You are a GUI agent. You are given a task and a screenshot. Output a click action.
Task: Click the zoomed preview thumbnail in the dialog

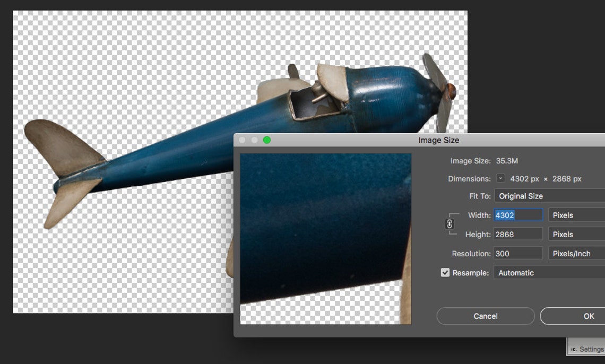pos(325,239)
